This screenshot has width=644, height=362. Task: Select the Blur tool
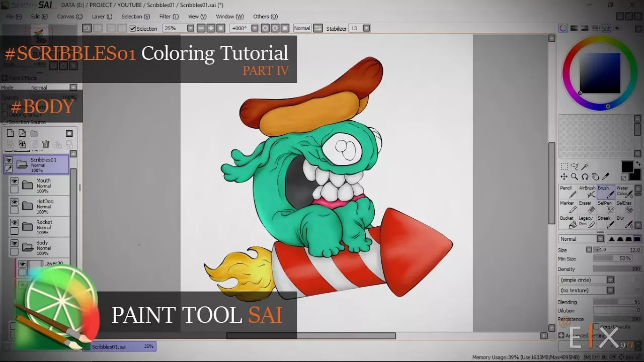click(x=624, y=222)
